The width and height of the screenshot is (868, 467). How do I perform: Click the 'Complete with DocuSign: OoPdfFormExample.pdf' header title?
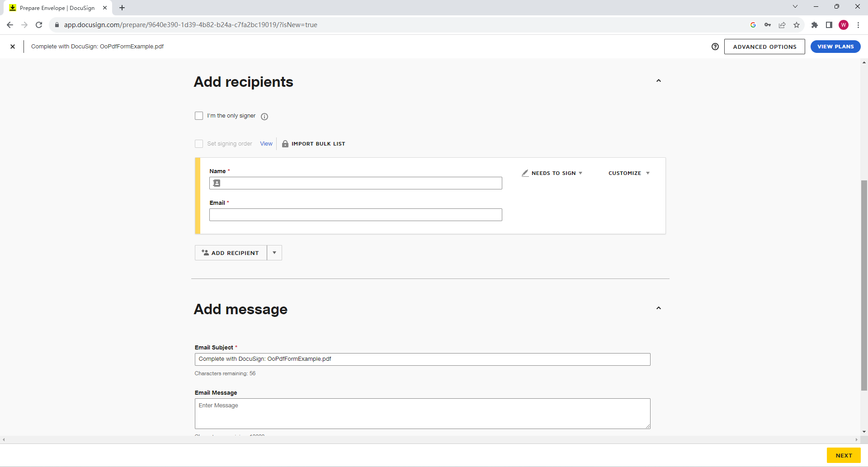(97, 47)
